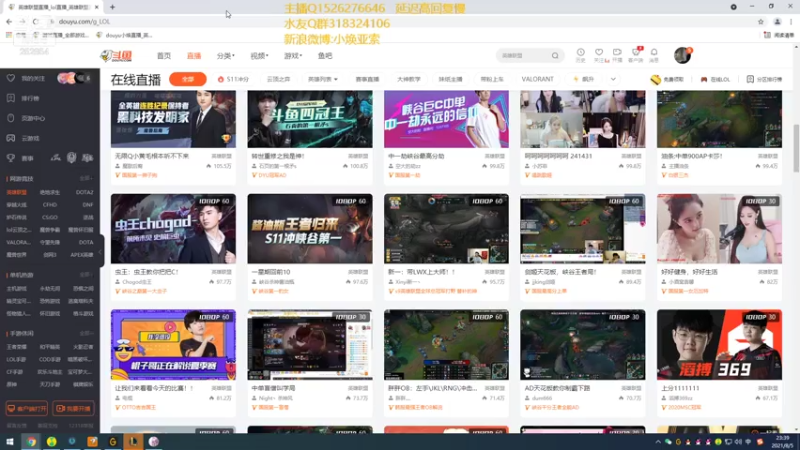Click the gold free-claim icon 免费领取
The width and height of the screenshot is (800, 450).
(x=656, y=79)
